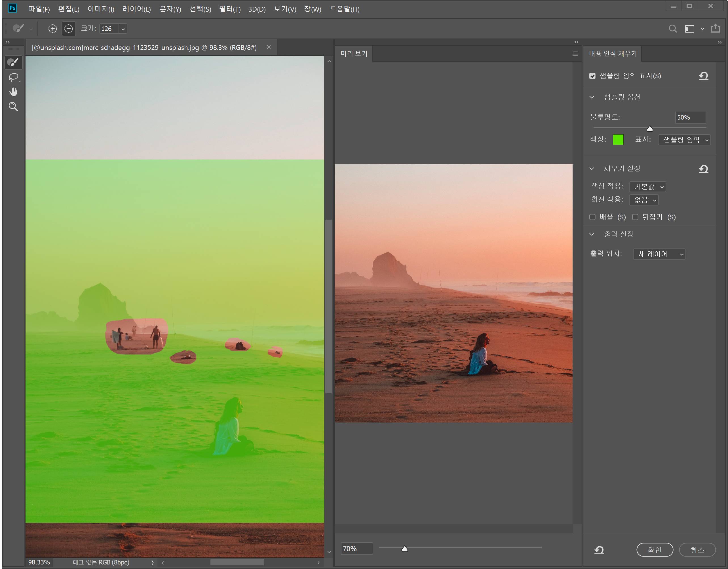Image resolution: width=728 pixels, height=569 pixels.
Task: Select the Lasso tool
Action: point(13,77)
